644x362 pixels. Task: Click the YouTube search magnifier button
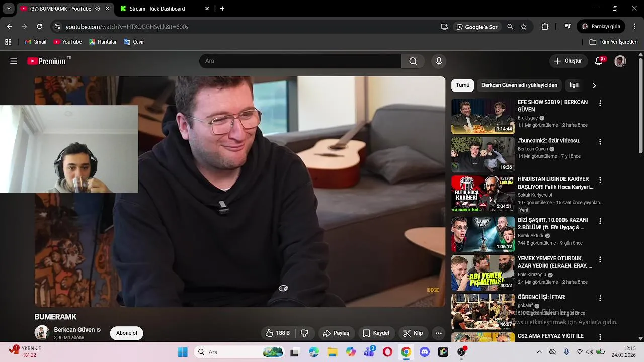point(413,61)
